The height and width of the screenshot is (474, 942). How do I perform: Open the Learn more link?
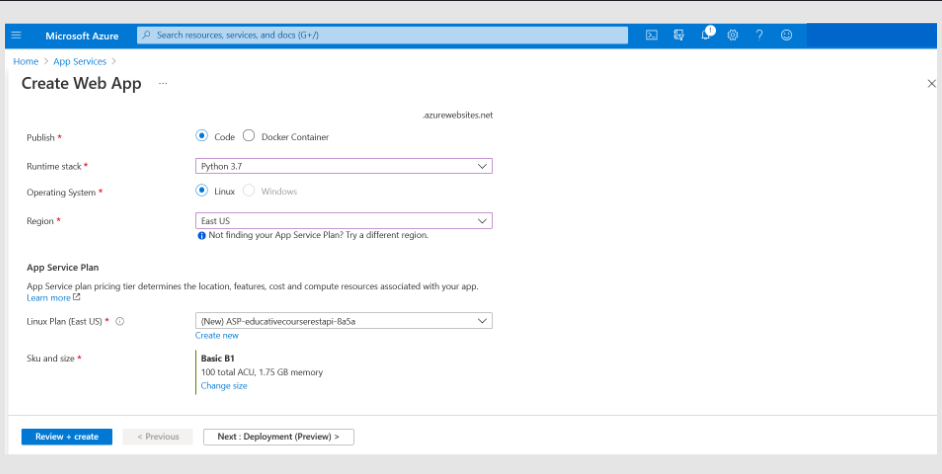coord(49,298)
